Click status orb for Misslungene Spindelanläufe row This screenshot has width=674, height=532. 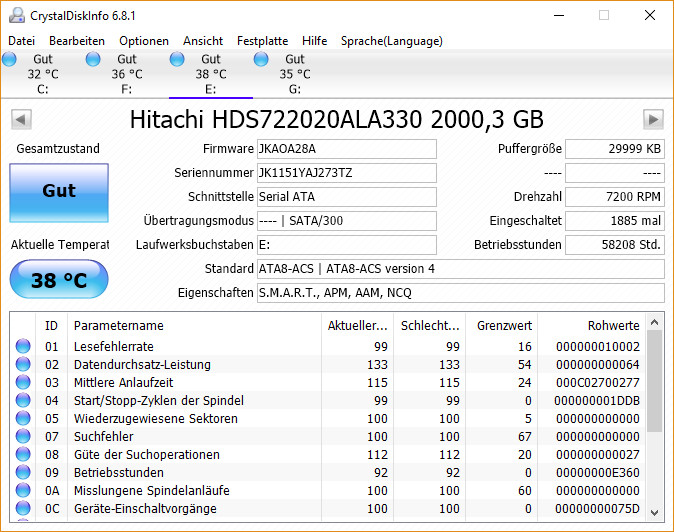(23, 490)
